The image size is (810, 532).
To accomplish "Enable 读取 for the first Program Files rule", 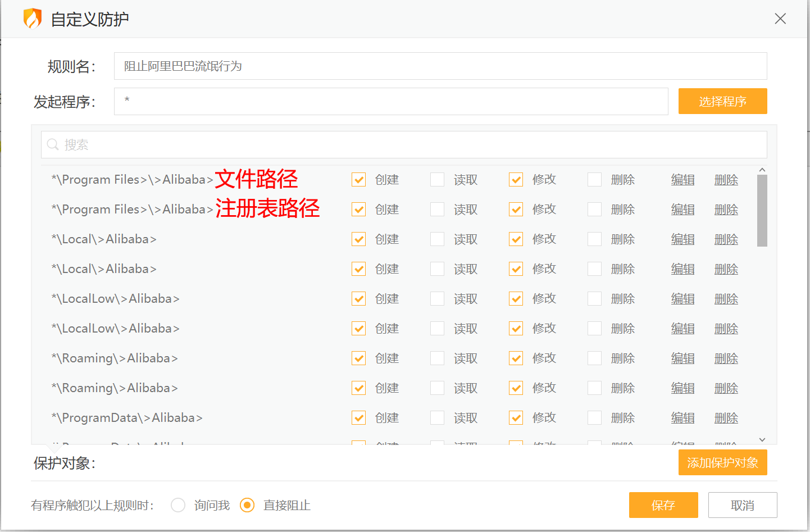I will [x=437, y=179].
